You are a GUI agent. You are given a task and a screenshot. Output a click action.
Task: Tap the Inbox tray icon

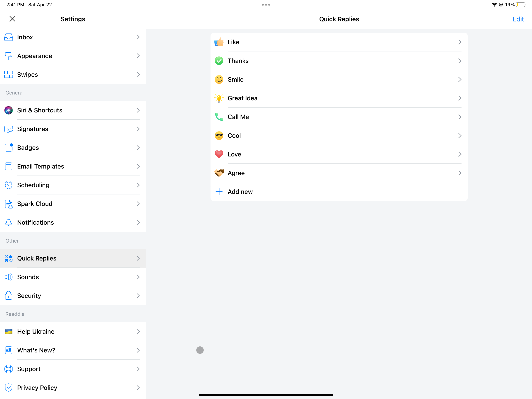(x=8, y=37)
